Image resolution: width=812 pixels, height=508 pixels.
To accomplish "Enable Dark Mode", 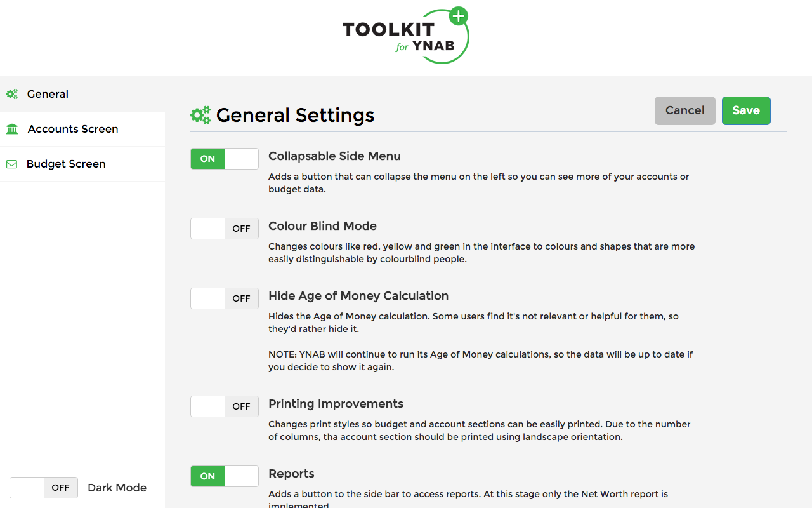I will [43, 487].
